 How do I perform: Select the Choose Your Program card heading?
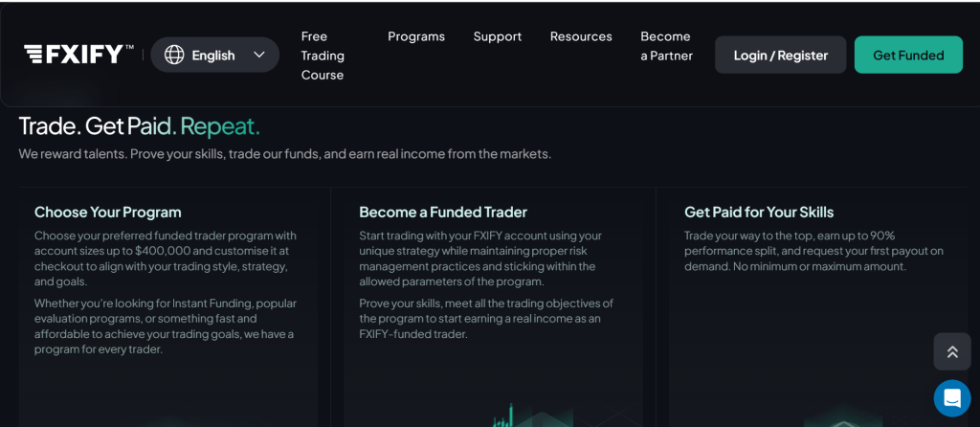coord(107,212)
